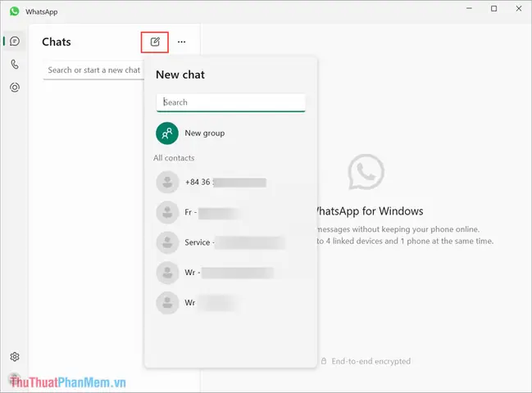
Task: Select contact starting with +84 36
Action: point(230,183)
